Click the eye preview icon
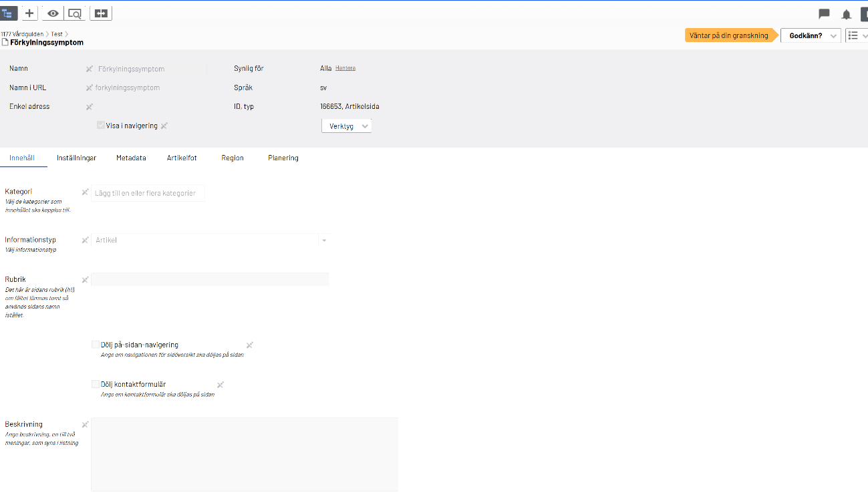 tap(53, 13)
